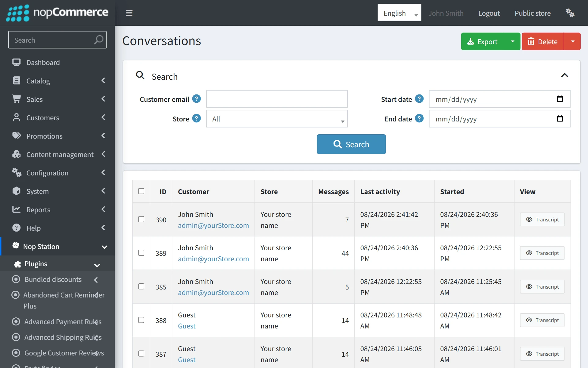Click the Help question mark icon

(x=16, y=228)
